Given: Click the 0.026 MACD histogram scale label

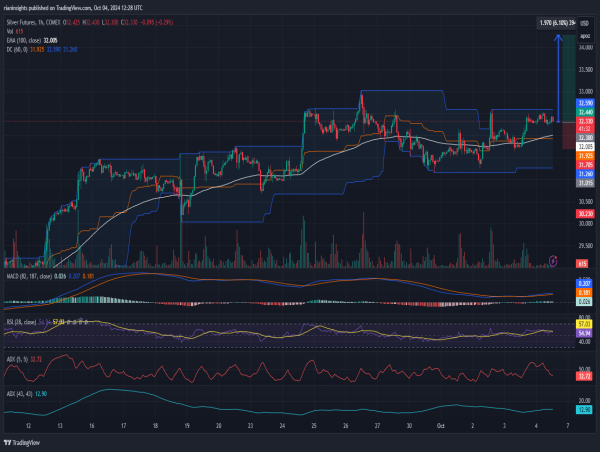Looking at the screenshot, I should [584, 302].
